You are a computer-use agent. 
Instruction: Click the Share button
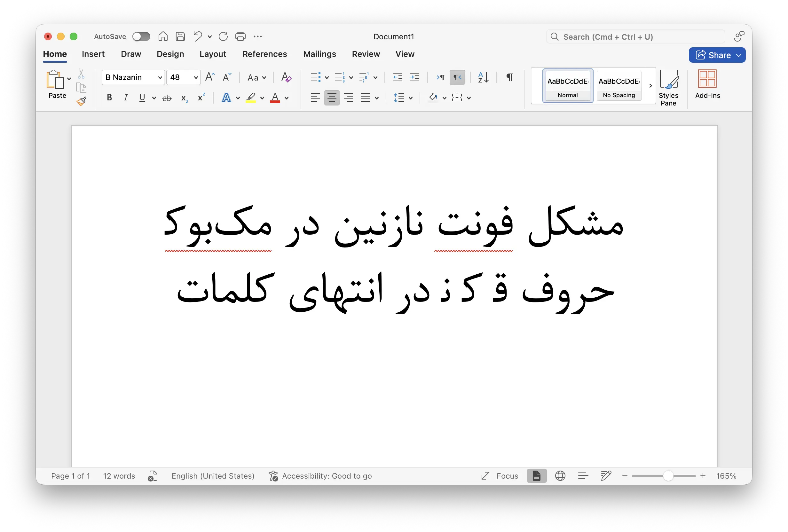click(x=717, y=55)
